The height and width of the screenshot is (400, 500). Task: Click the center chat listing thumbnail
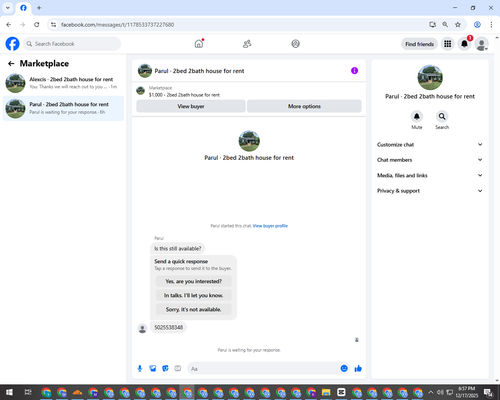(x=249, y=141)
